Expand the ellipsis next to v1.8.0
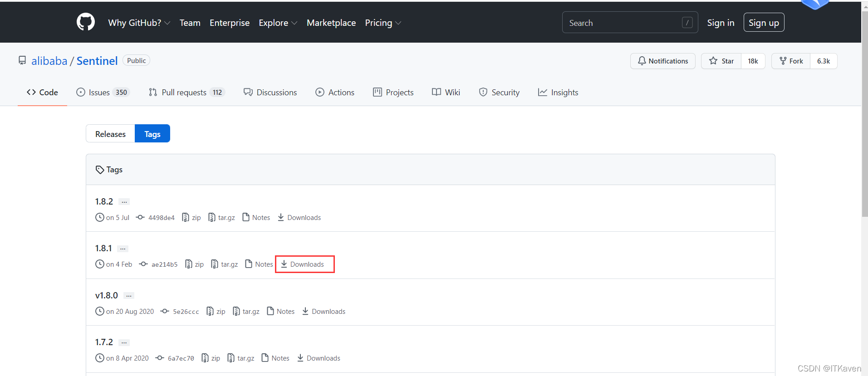Viewport: 868px width, 376px height. (129, 296)
